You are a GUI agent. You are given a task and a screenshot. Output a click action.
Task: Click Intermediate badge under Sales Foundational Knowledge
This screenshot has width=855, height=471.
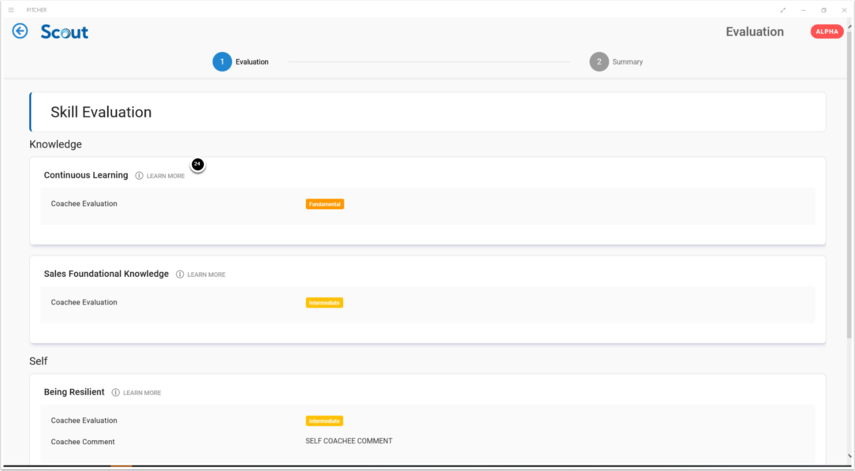click(325, 303)
